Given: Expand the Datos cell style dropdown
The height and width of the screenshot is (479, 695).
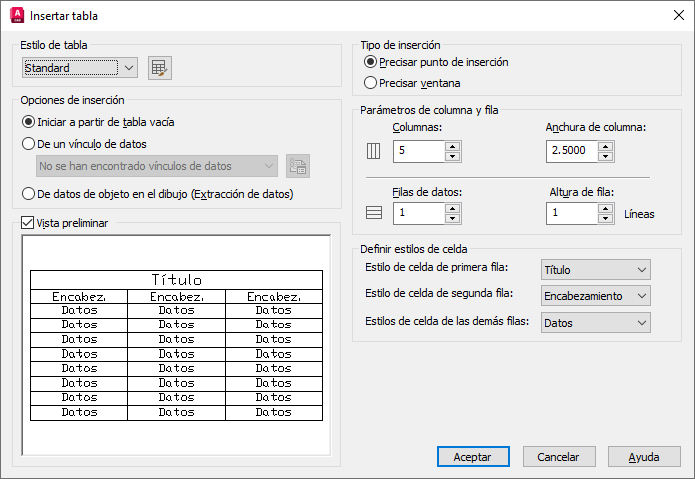Looking at the screenshot, I should [x=595, y=323].
